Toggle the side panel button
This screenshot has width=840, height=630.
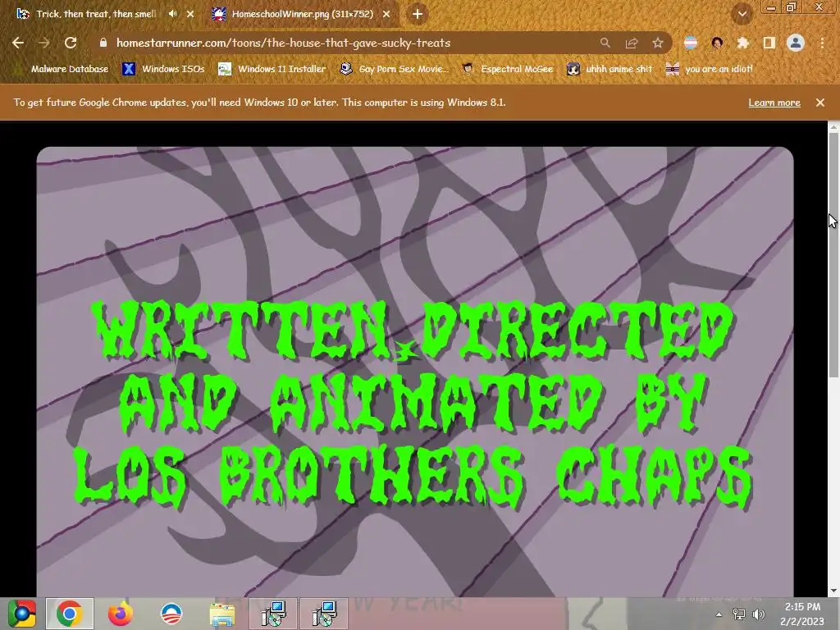(x=769, y=43)
